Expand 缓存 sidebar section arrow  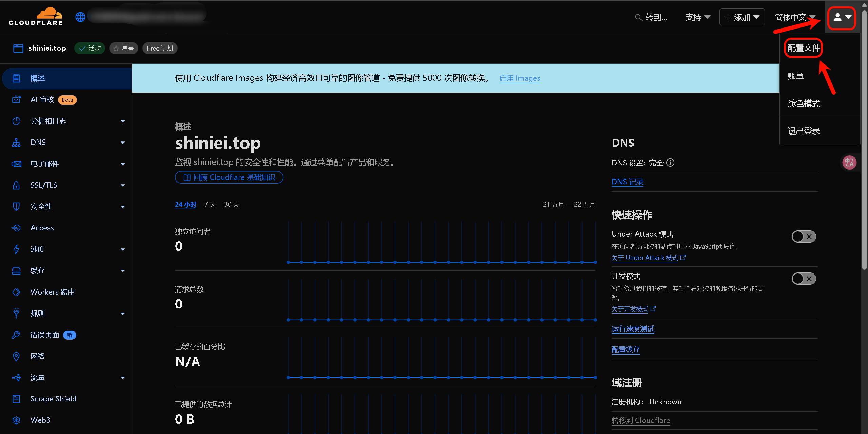pos(123,271)
